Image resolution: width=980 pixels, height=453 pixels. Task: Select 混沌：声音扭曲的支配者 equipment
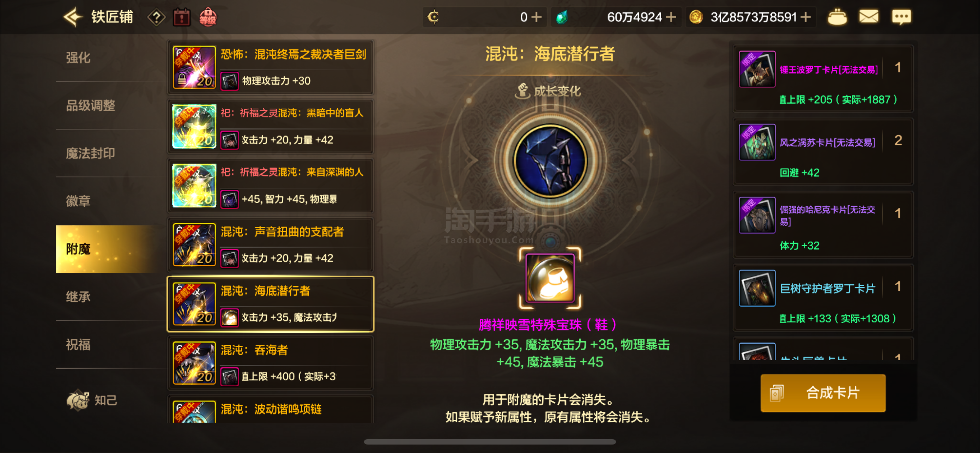[271, 244]
